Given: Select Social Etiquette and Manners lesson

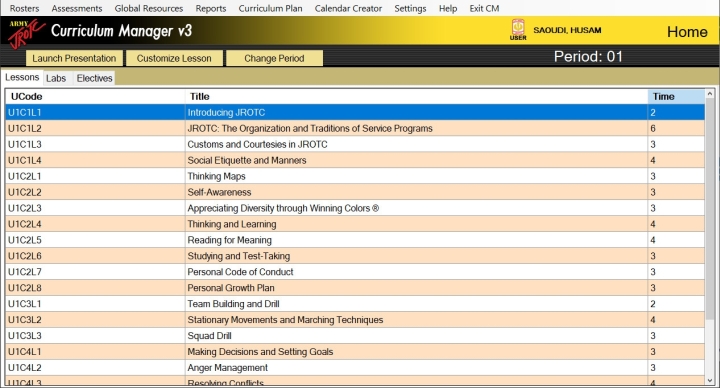Looking at the screenshot, I should tap(355, 160).
